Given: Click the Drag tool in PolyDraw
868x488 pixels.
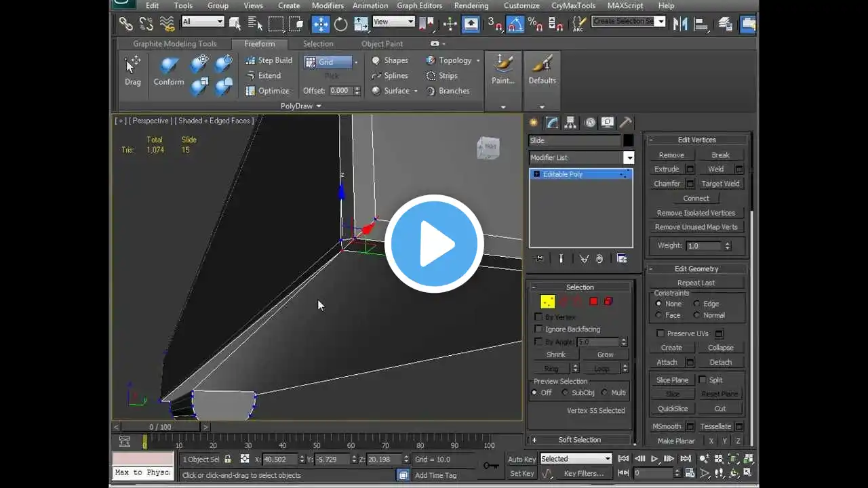Looking at the screenshot, I should pos(133,71).
